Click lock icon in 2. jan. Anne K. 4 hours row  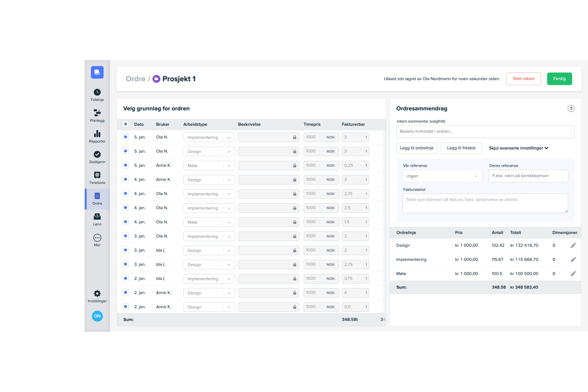pyautogui.click(x=295, y=293)
